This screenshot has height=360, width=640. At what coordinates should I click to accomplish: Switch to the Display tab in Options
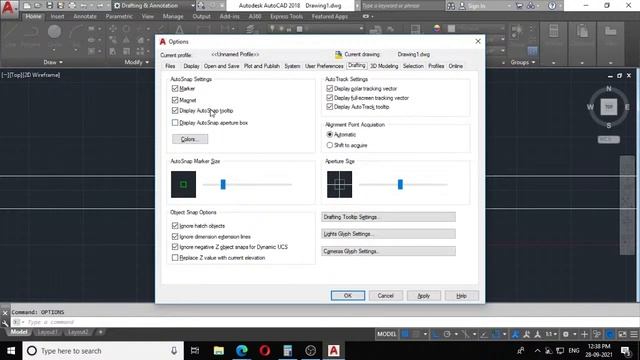click(x=191, y=66)
